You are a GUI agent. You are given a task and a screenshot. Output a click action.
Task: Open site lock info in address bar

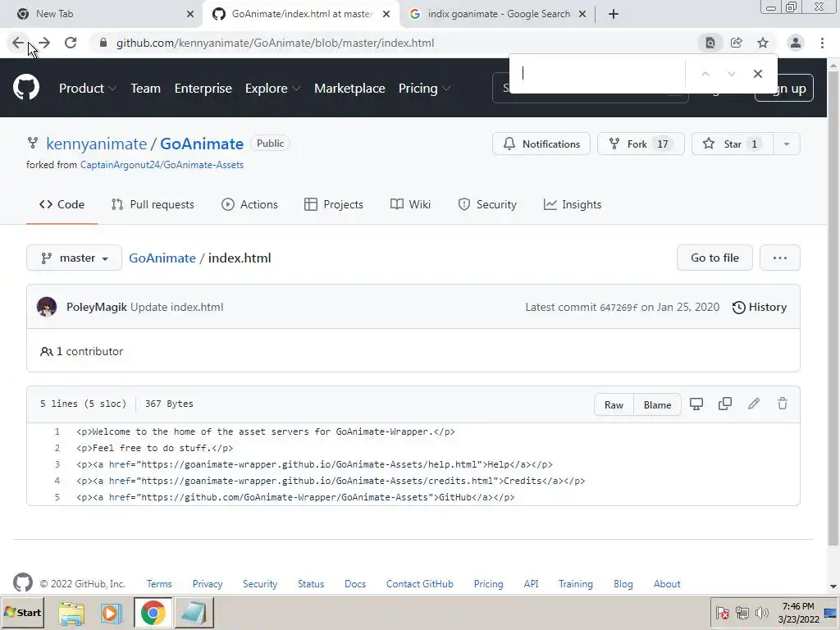click(103, 43)
